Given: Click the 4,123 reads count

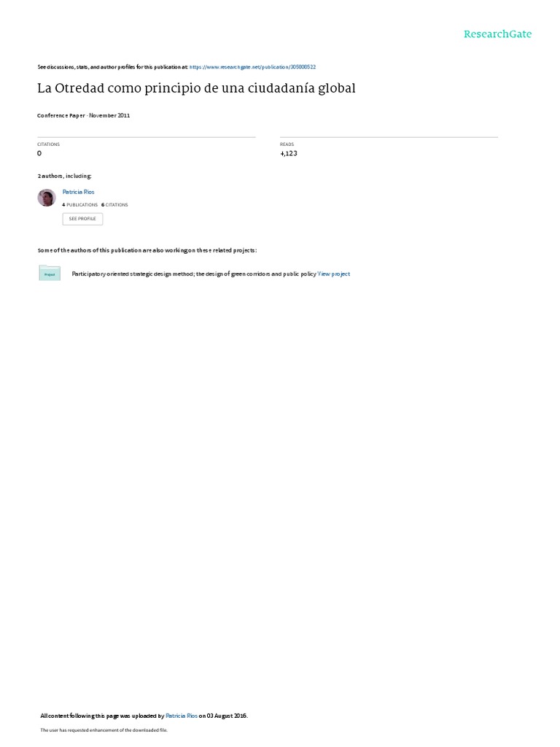Looking at the screenshot, I should (x=289, y=153).
